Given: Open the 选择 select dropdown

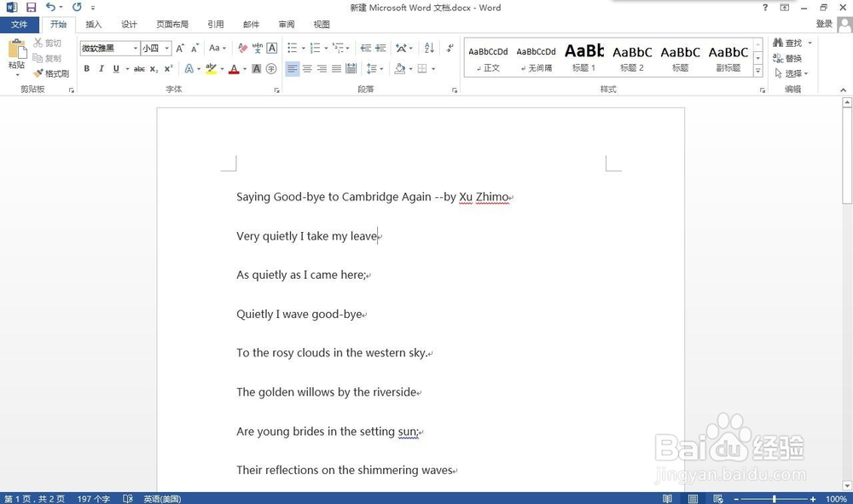Looking at the screenshot, I should pyautogui.click(x=792, y=73).
